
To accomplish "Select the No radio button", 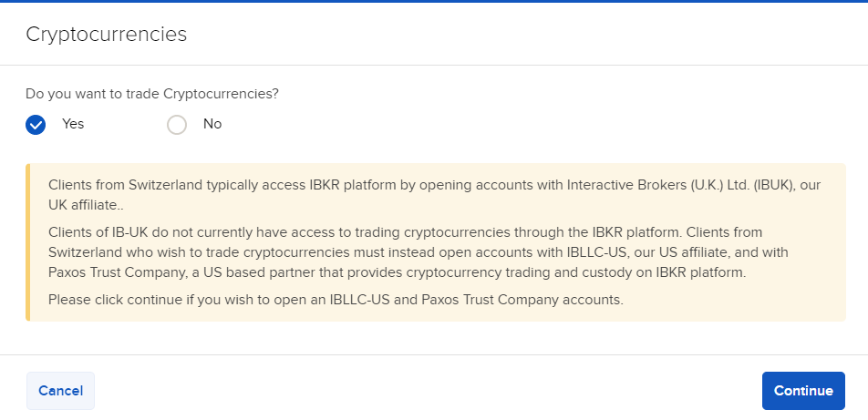I will [177, 125].
